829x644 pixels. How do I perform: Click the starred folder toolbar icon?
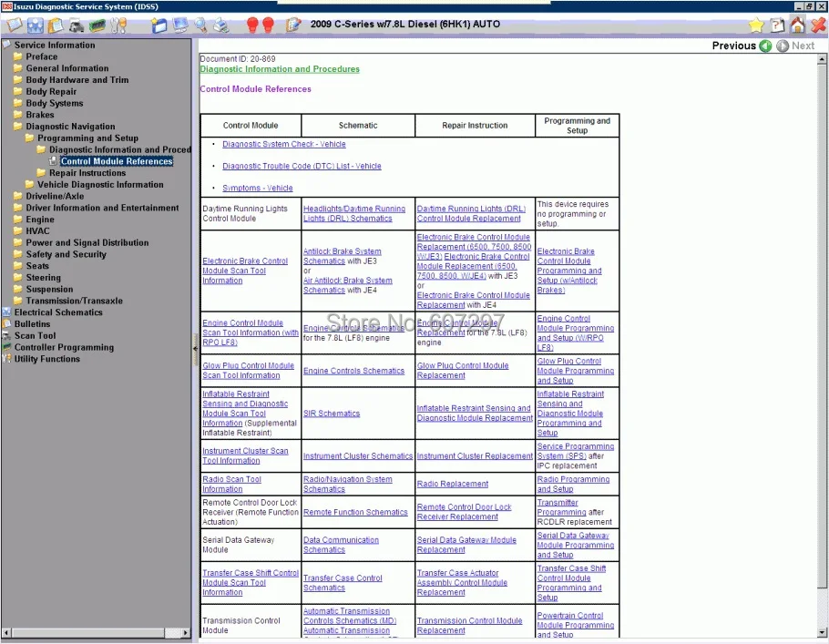159,25
